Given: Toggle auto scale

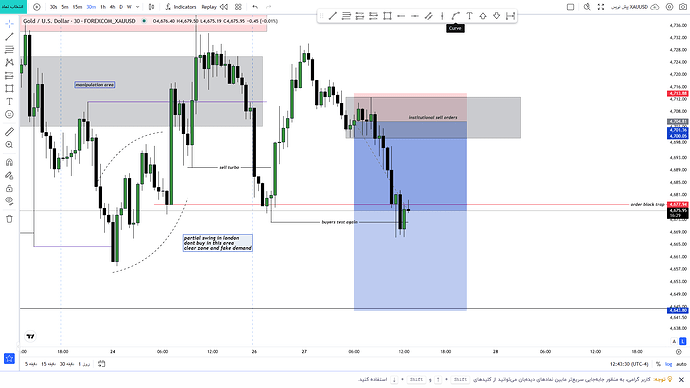Looking at the screenshot, I should tap(681, 364).
